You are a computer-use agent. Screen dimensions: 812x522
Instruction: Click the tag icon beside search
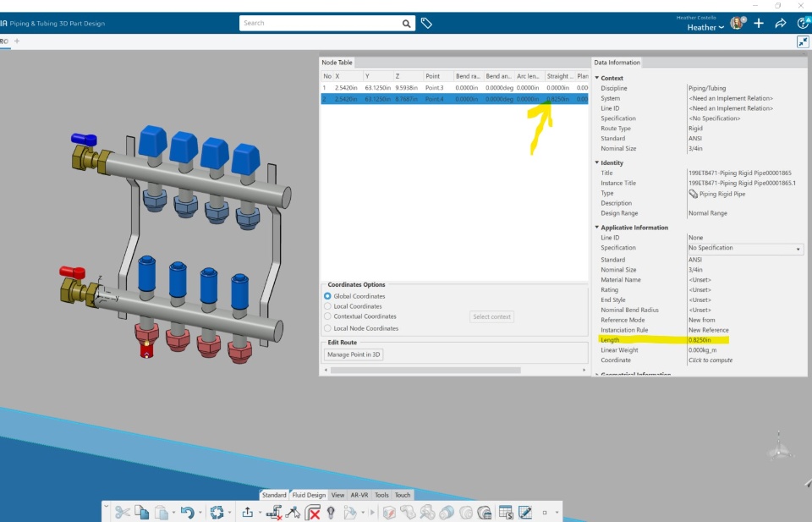[x=426, y=24]
